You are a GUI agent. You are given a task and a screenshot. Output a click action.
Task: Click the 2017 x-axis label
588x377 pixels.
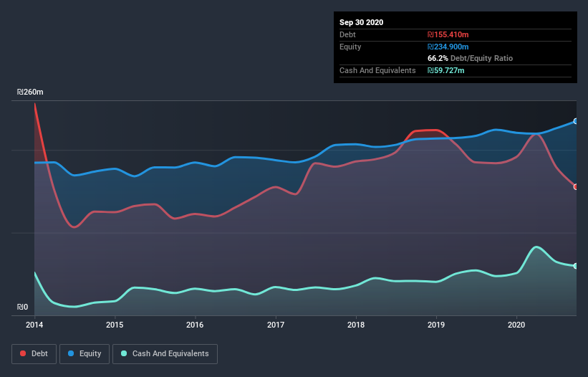coord(276,325)
